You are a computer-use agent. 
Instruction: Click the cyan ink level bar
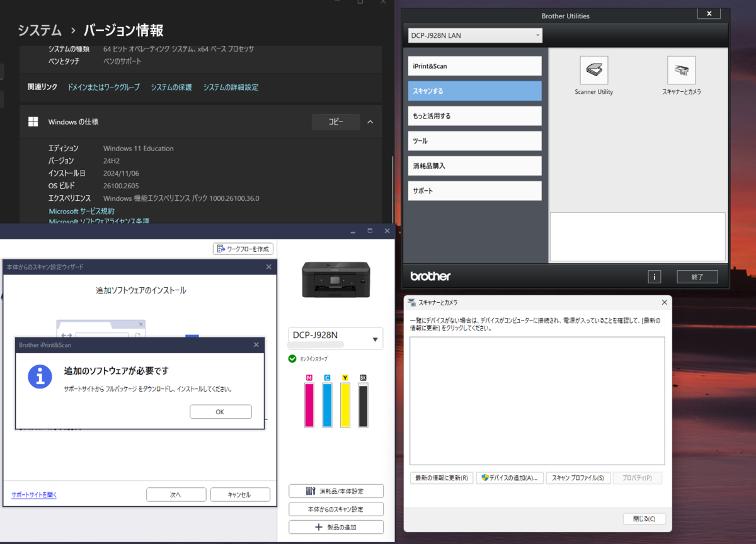tap(327, 405)
